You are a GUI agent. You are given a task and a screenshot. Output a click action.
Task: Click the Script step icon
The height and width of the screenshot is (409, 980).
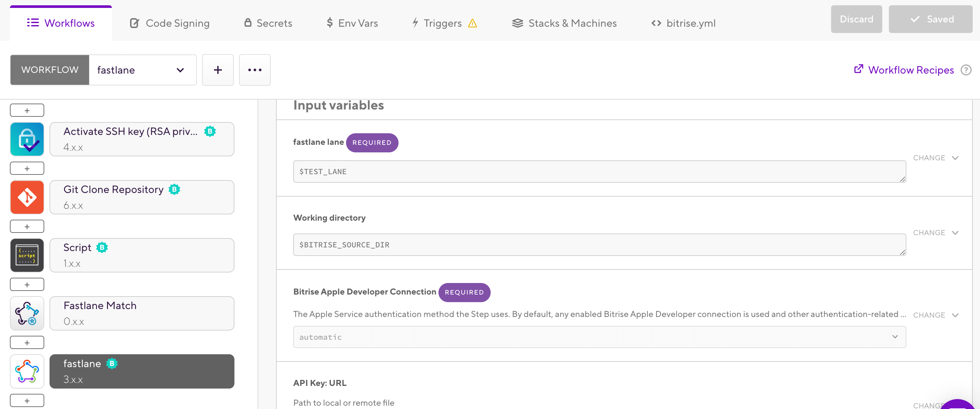point(27,255)
